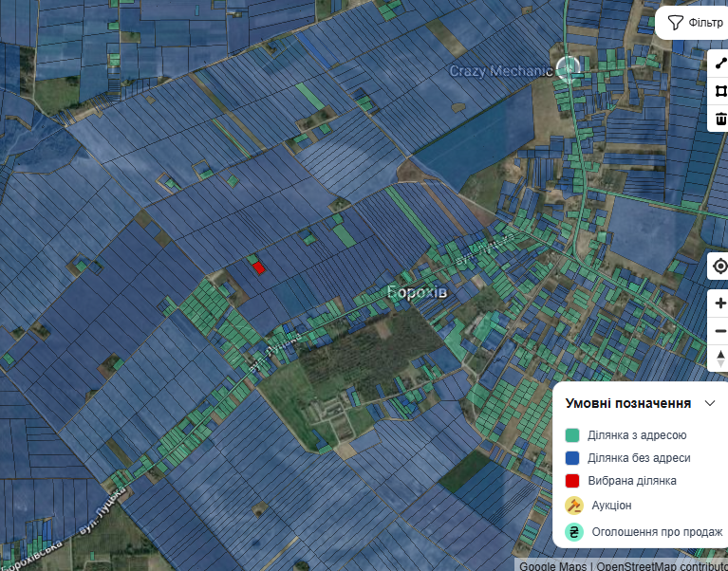Viewport: 728px width, 571px height.
Task: Click the red selected-parcel legend swatch
Action: coord(572,481)
